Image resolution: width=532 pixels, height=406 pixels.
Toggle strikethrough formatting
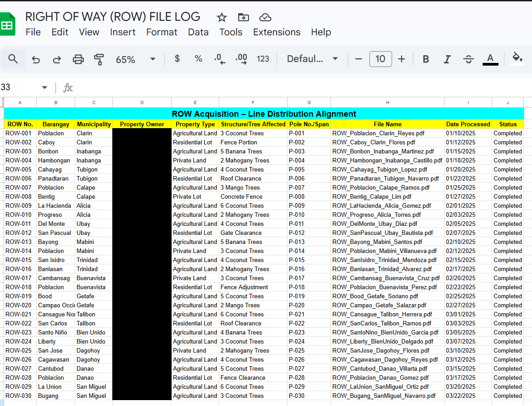tap(469, 59)
